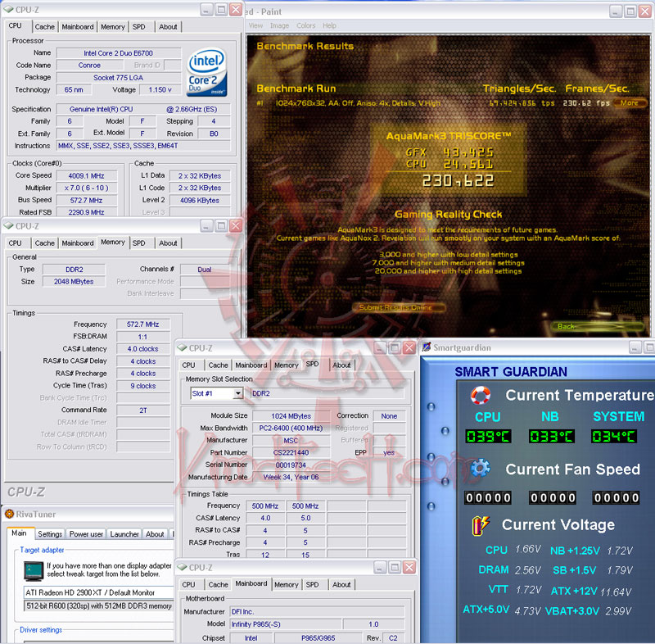
Task: Open the SPD tab in CPU-Z processor window
Action: 138,27
